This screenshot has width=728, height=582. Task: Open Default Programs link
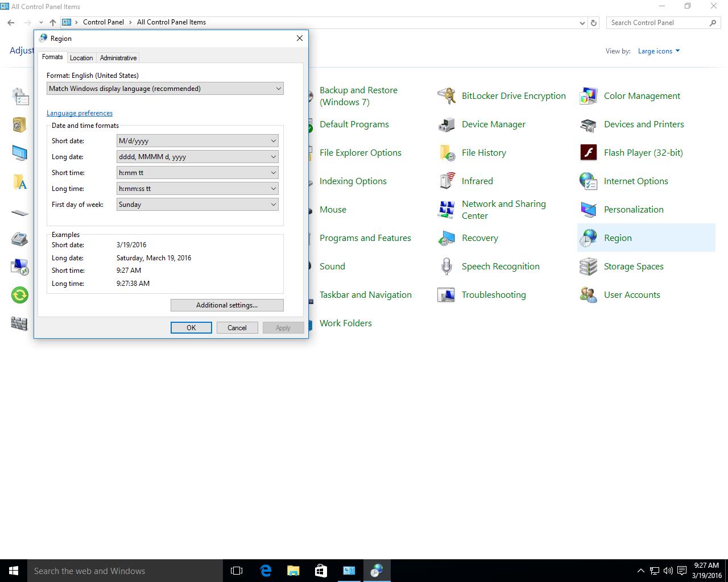tap(354, 124)
